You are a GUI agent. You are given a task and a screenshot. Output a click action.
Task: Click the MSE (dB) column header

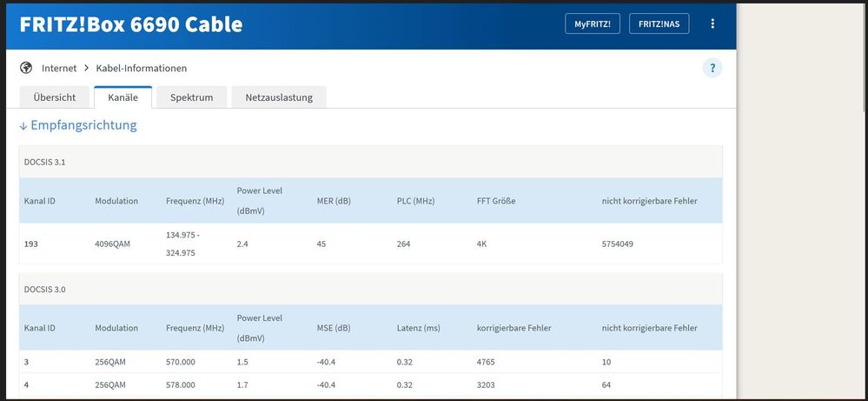[x=334, y=328]
